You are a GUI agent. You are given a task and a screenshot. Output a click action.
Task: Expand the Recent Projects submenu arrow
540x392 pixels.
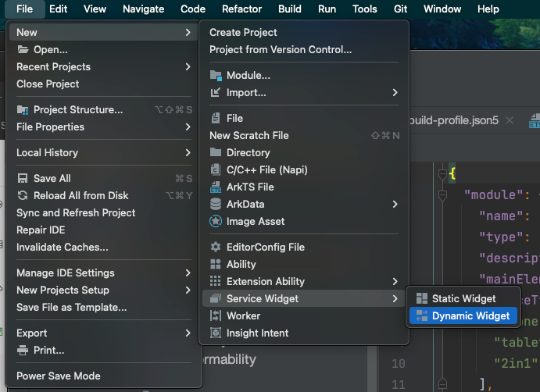pos(188,67)
